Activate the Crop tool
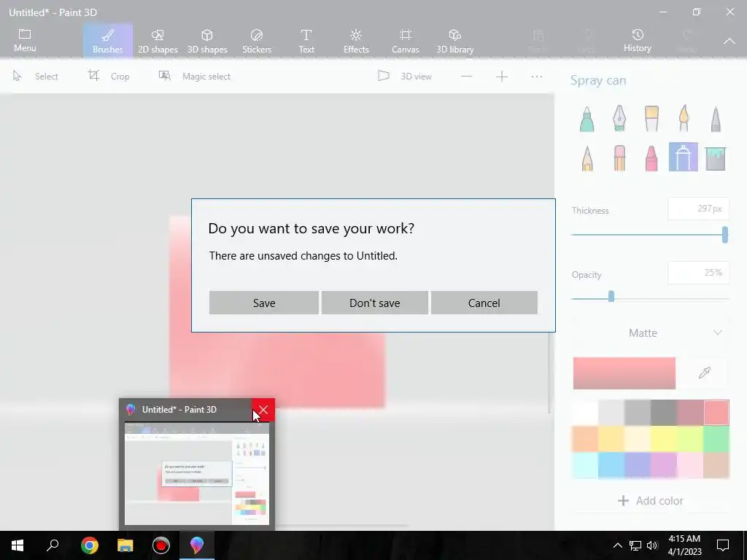The image size is (747, 560). pyautogui.click(x=109, y=76)
